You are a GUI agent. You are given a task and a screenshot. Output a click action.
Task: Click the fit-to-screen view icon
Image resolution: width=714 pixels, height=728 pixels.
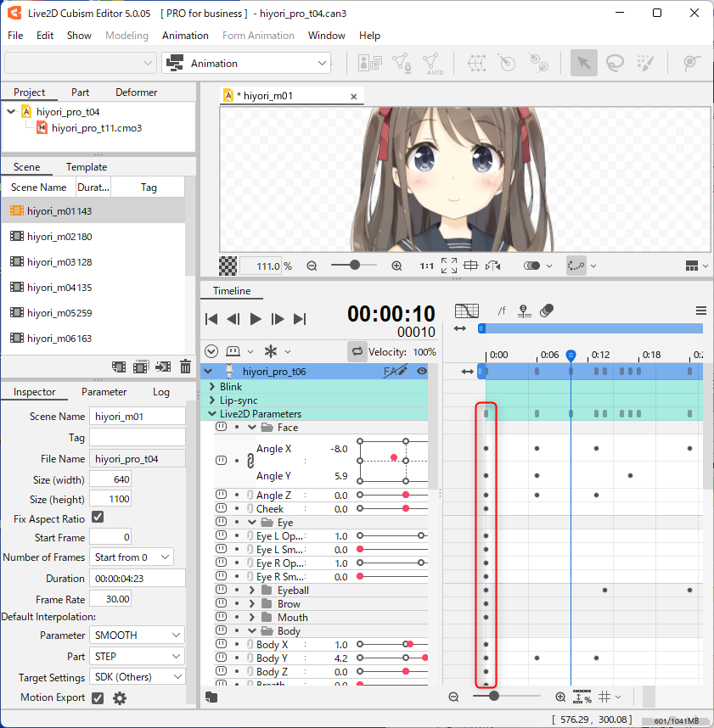point(449,266)
